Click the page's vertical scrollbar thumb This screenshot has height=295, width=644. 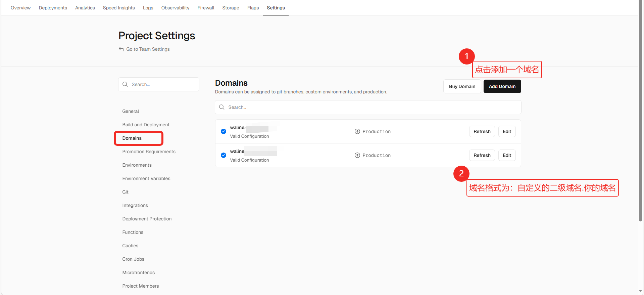(640, 111)
